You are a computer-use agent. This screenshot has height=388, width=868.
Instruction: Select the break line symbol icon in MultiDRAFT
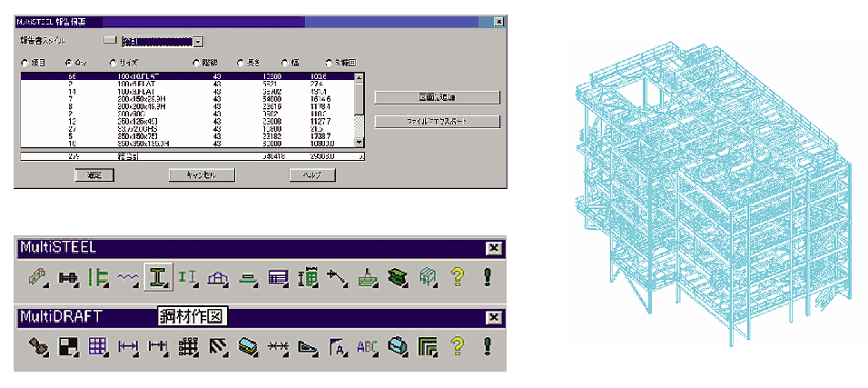pyautogui.click(x=278, y=346)
